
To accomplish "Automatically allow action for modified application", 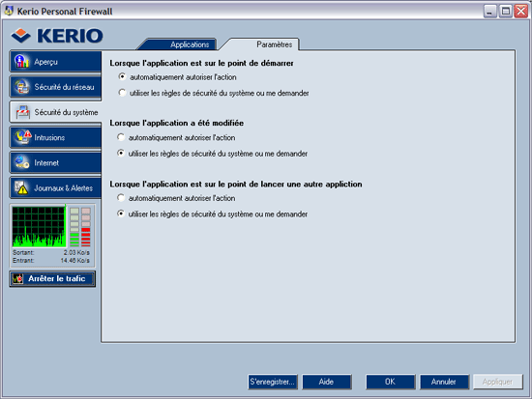I will tap(121, 137).
